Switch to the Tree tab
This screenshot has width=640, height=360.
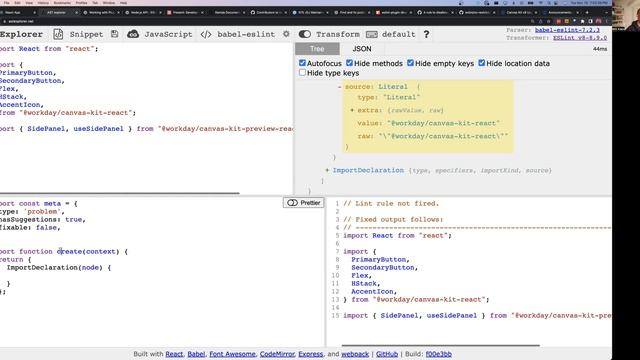coord(317,49)
